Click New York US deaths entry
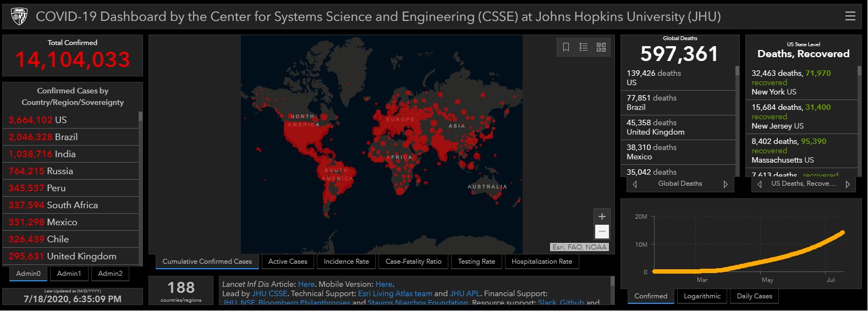868x311 pixels. tap(802, 82)
